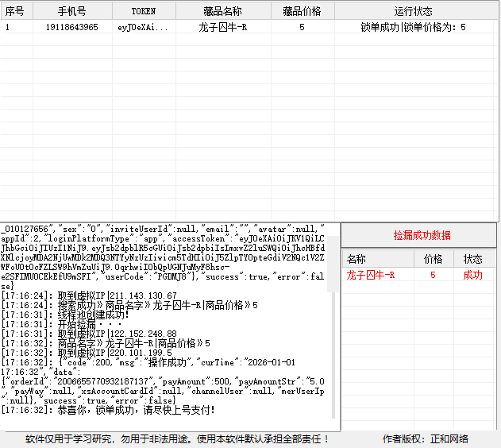Screen dimensions: 501x448
Task: Click the red 成功 status cell
Action: click(x=473, y=275)
